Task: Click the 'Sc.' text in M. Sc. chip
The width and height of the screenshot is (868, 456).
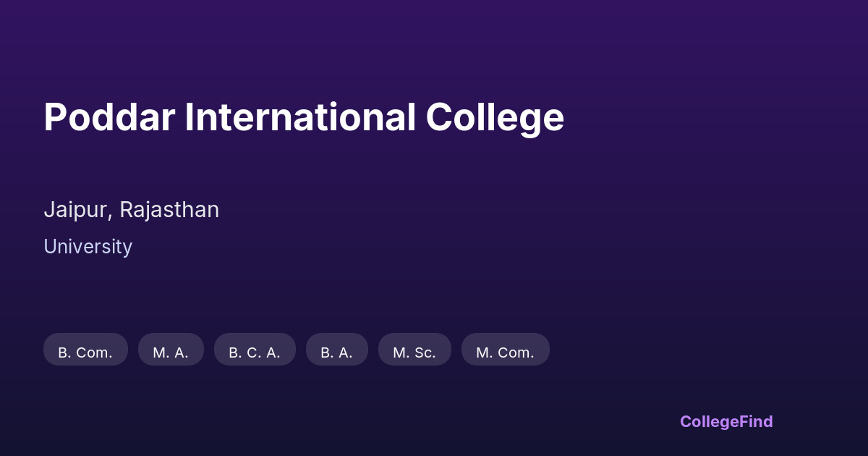Action: coord(425,352)
